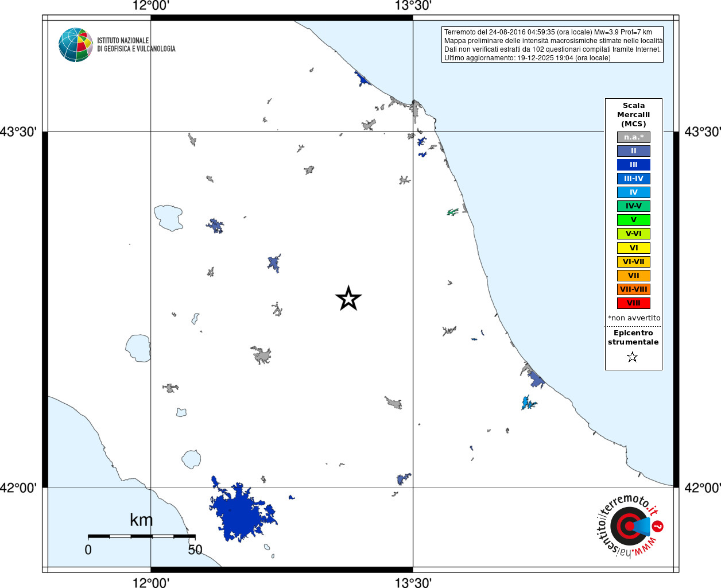Click the 'Dati non verificati' info line
Image resolution: width=721 pixels, height=588 pixels.
coord(552,49)
